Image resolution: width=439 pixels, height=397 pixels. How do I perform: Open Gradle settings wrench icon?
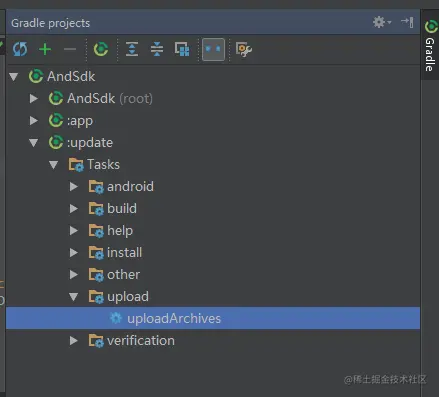point(244,49)
